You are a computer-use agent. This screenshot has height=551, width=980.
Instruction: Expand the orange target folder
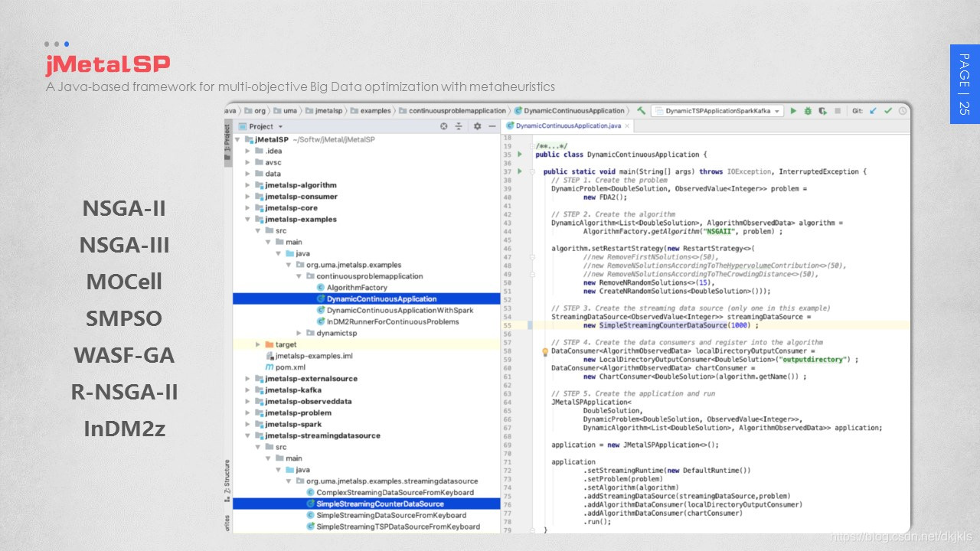point(258,344)
